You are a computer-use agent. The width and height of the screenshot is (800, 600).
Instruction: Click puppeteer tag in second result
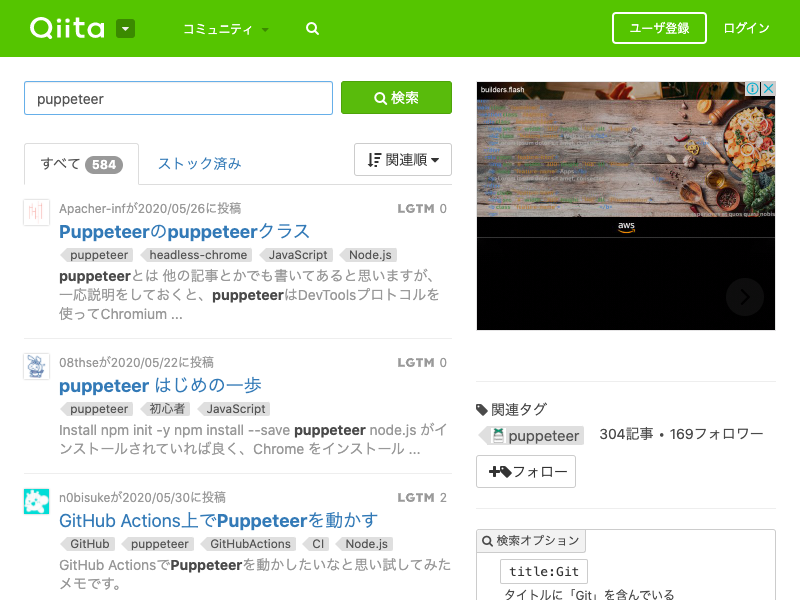pyautogui.click(x=97, y=409)
